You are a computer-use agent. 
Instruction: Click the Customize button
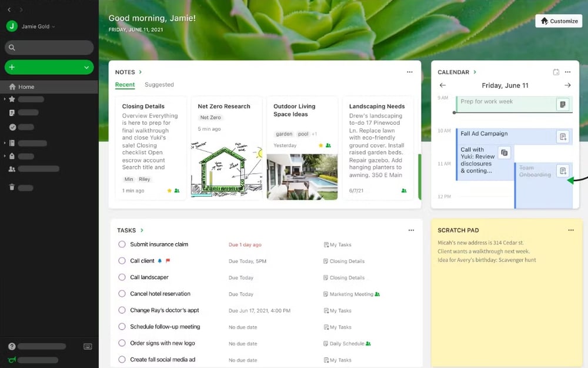pyautogui.click(x=559, y=21)
